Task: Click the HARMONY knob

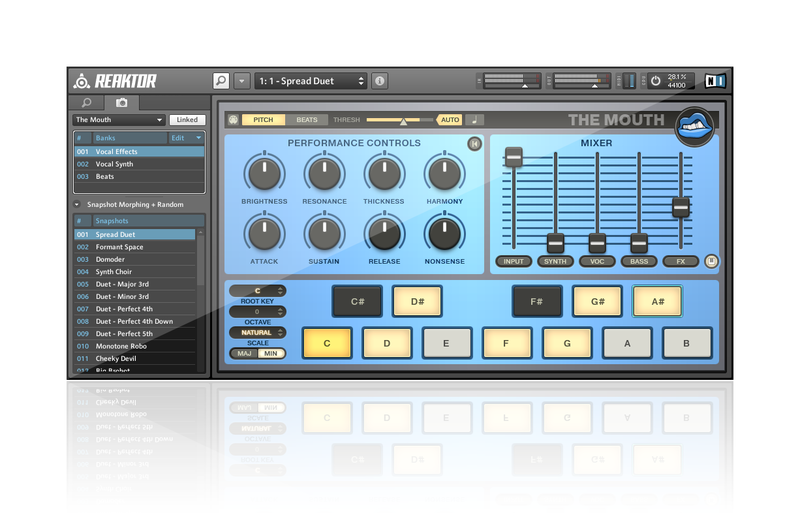Action: click(x=444, y=173)
